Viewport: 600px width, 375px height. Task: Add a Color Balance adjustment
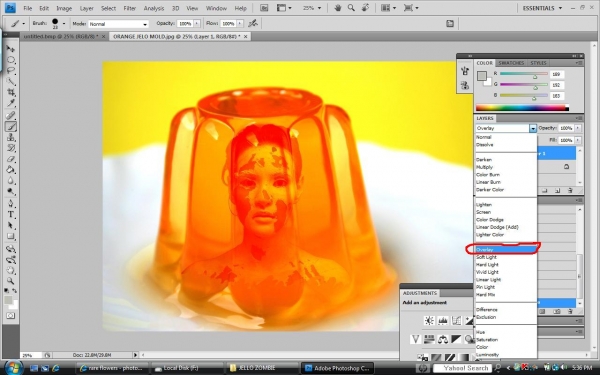click(x=443, y=339)
